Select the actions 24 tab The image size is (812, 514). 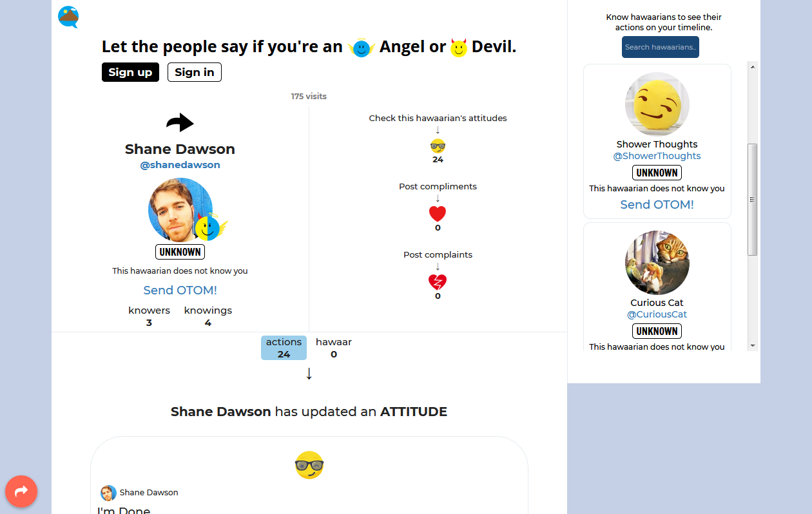tap(284, 348)
